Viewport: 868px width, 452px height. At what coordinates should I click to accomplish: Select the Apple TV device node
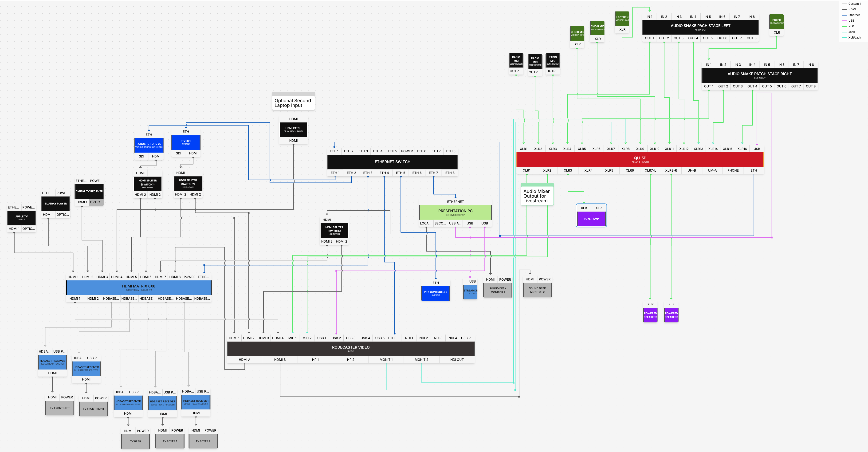coord(22,218)
